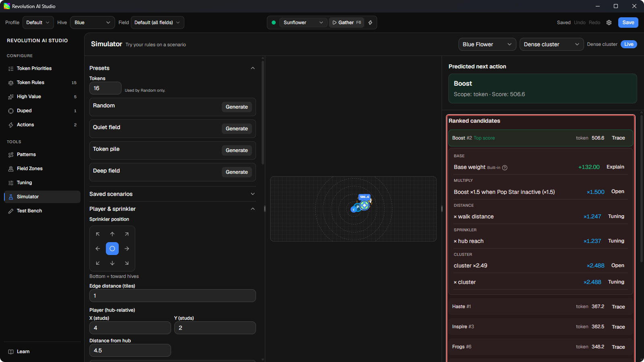Click the lightning bolt icon beside Gather

point(370,23)
